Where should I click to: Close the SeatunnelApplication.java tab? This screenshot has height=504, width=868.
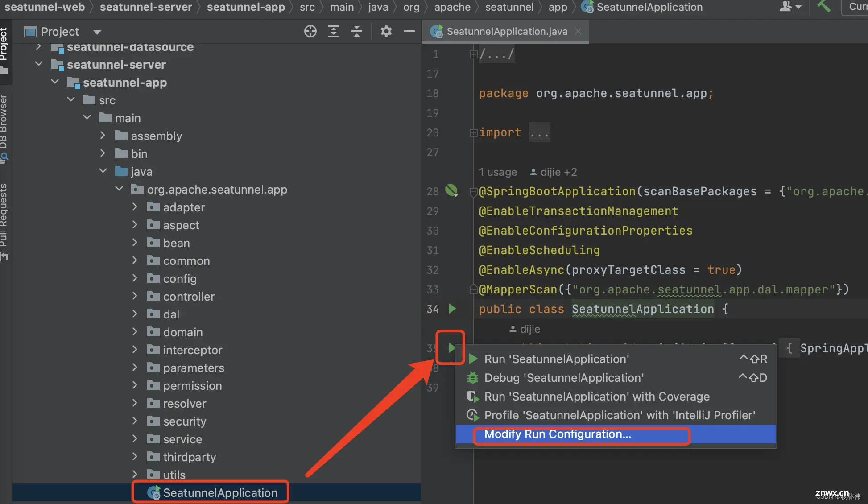click(x=578, y=31)
